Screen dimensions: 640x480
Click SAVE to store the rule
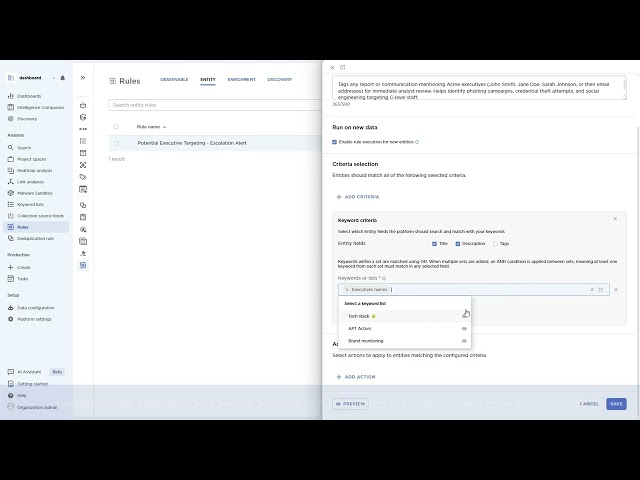[x=616, y=404]
